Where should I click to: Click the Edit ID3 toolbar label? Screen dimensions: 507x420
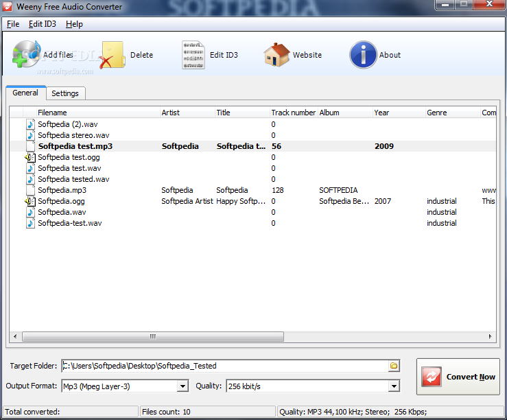pyautogui.click(x=224, y=55)
